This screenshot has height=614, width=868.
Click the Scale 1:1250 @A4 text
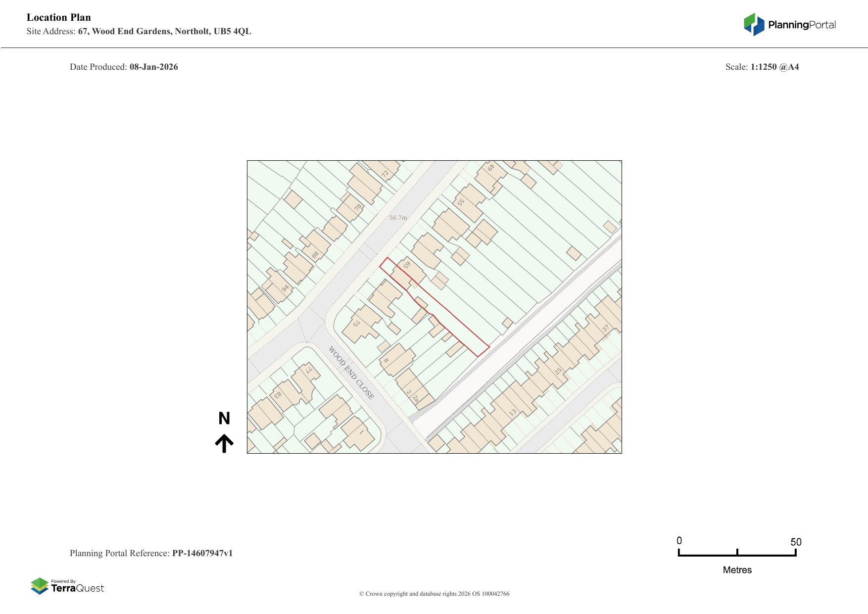point(762,67)
